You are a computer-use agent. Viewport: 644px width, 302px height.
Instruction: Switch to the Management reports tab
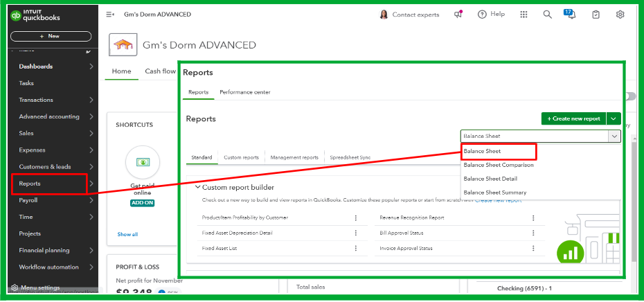coord(294,157)
